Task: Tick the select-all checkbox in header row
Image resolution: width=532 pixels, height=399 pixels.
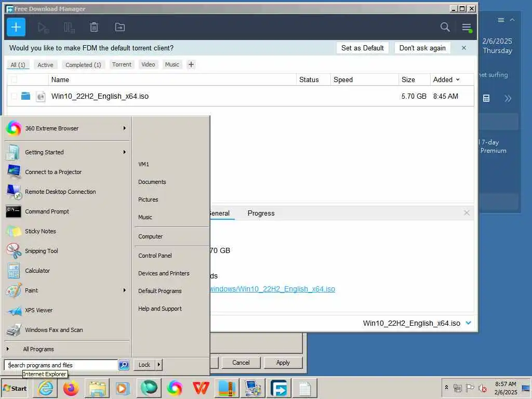Action: click(14, 79)
